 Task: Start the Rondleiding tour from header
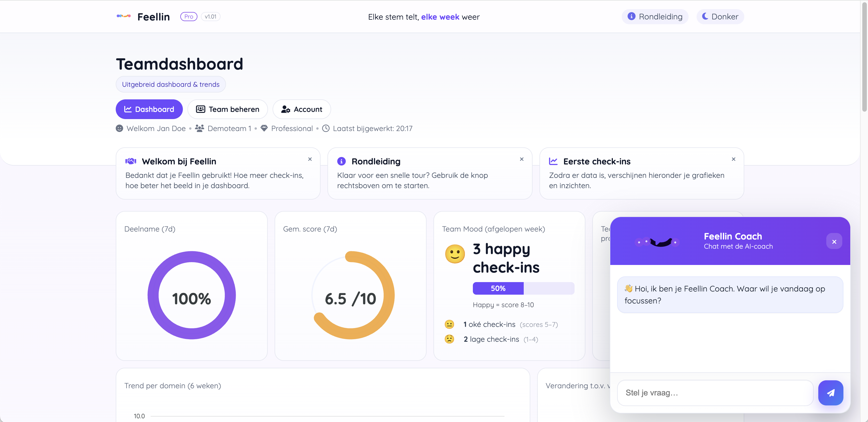[x=655, y=17]
